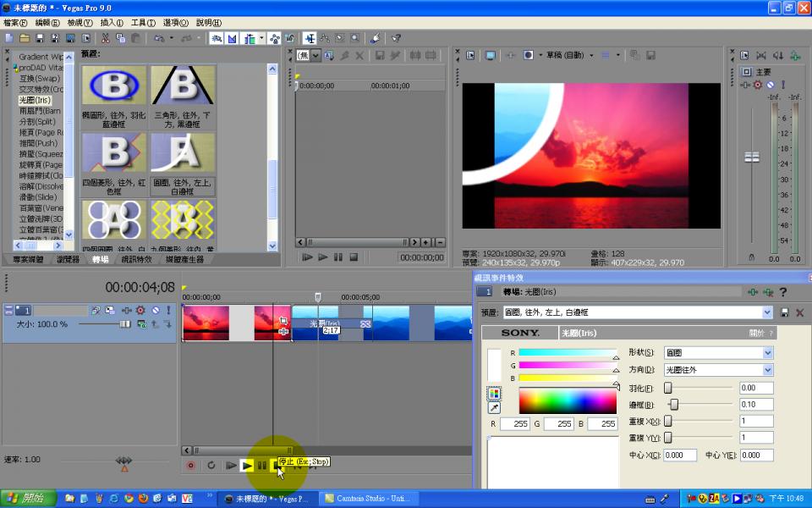This screenshot has width=812, height=508.
Task: Open the 預置 preset dropdown list
Action: tap(767, 312)
